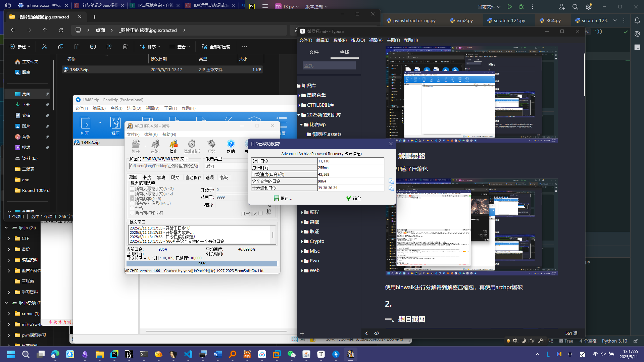The image size is (644, 362).
Task: Click the Benchmark (基准测试) stopwatch icon in ARCHPR
Action: pyautogui.click(x=192, y=144)
